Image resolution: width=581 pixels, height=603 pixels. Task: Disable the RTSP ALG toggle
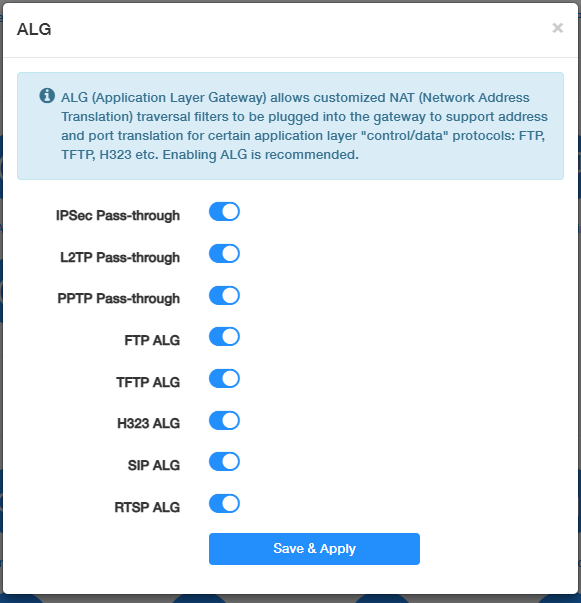224,504
